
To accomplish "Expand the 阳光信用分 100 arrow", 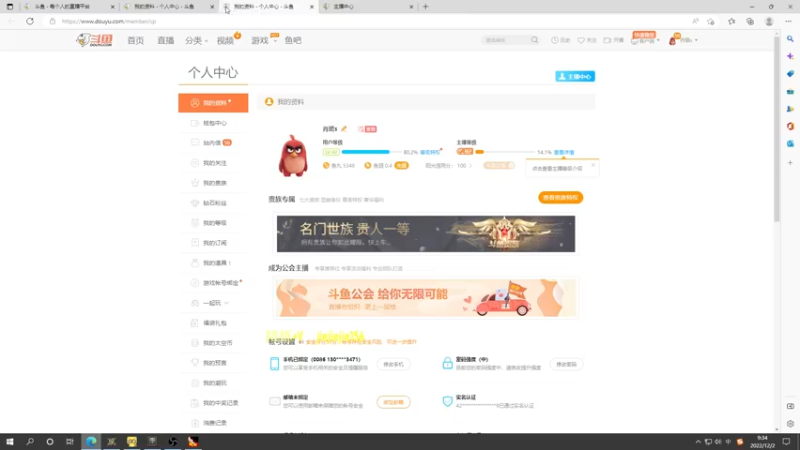I will pyautogui.click(x=470, y=166).
